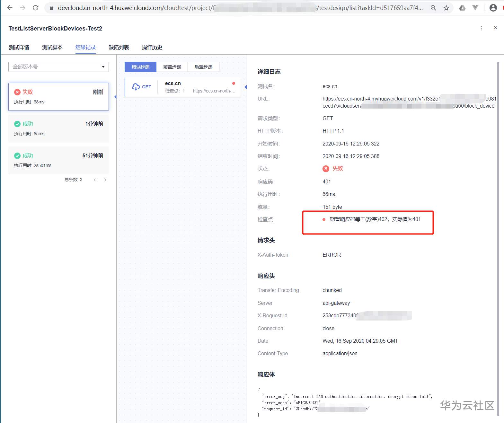Click the 检查点: 1 label on the step

pos(175,91)
